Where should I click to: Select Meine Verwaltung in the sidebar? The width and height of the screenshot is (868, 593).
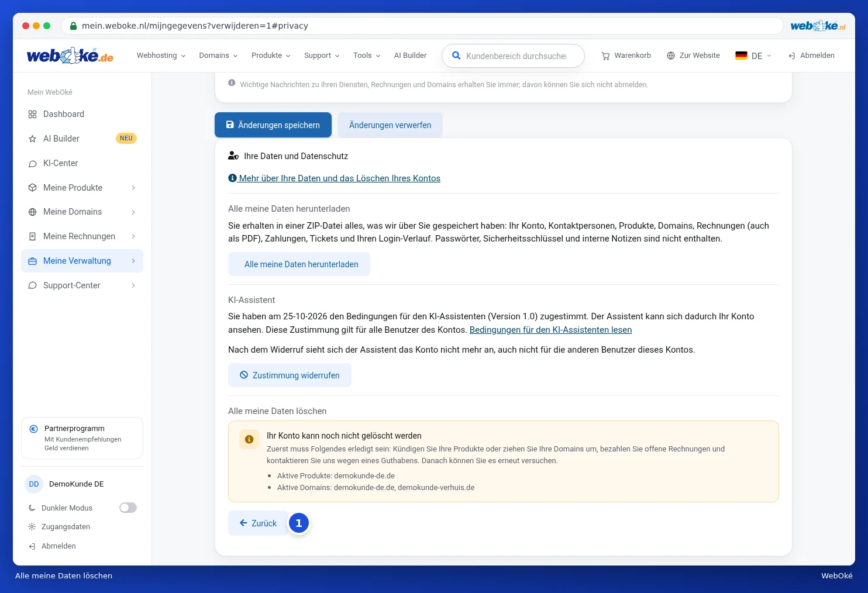tap(82, 261)
